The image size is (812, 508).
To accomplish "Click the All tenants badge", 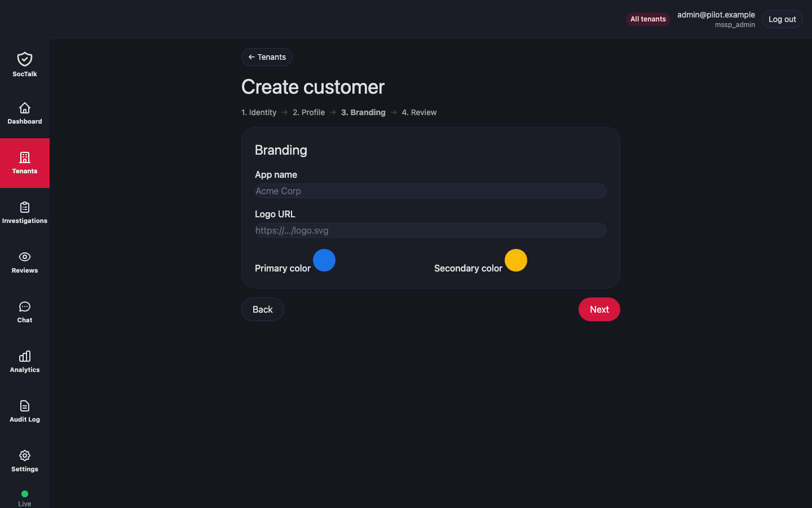I will coord(648,19).
